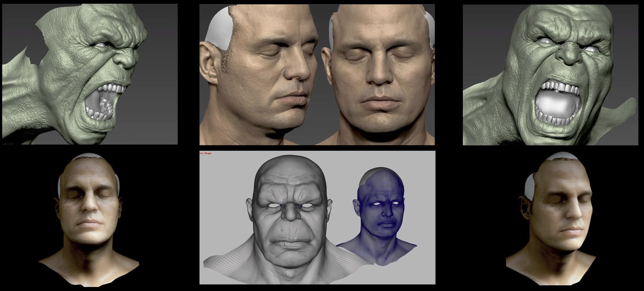
Task: Open the green Hulk side-profile roaring sculpt image
Action: tap(90, 74)
